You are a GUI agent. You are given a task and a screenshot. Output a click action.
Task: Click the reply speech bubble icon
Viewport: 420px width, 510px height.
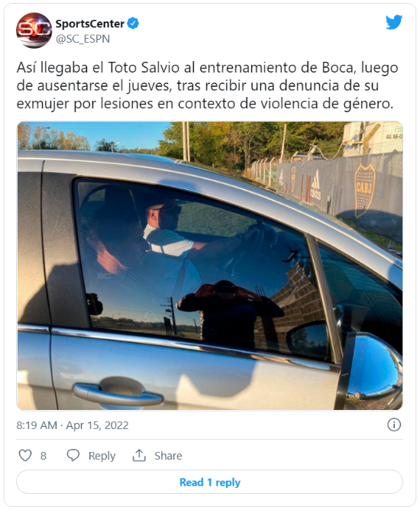point(73,455)
